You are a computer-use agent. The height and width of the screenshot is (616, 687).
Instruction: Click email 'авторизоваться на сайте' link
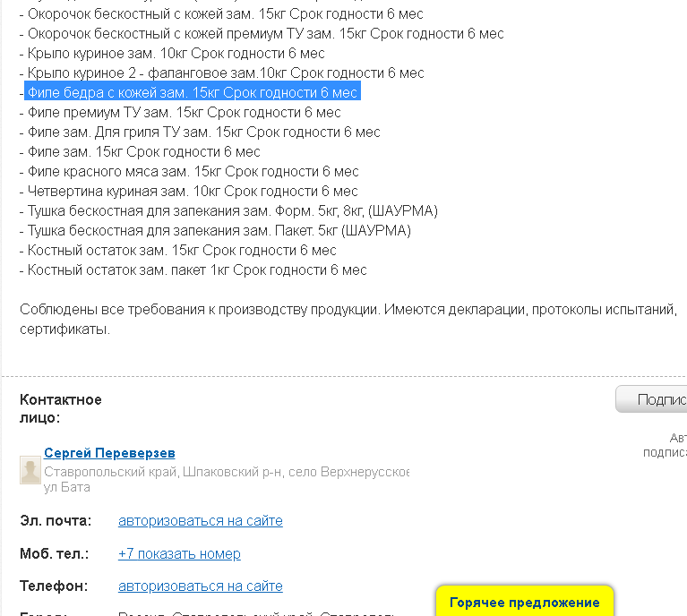tap(201, 521)
